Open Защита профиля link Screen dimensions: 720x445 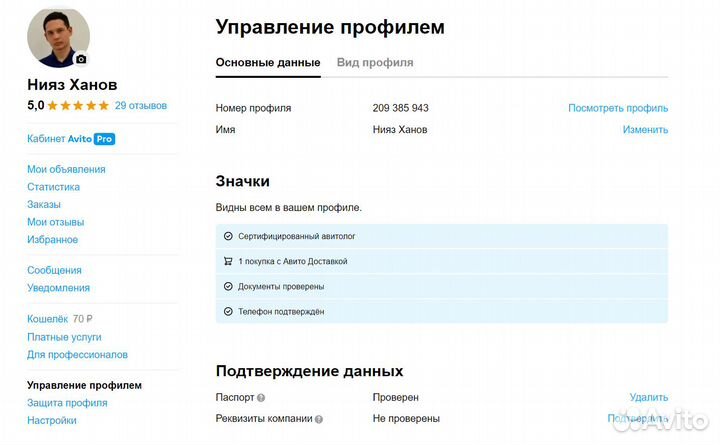coord(67,403)
